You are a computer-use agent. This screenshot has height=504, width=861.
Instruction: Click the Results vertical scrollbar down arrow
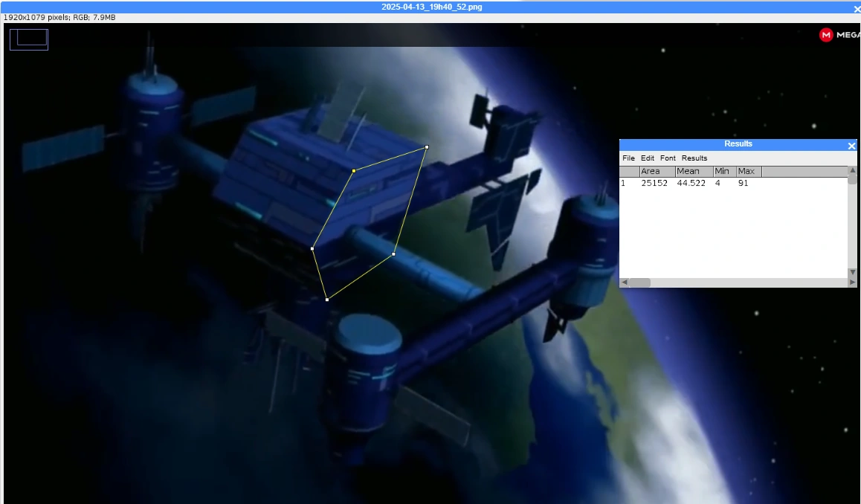coord(852,272)
